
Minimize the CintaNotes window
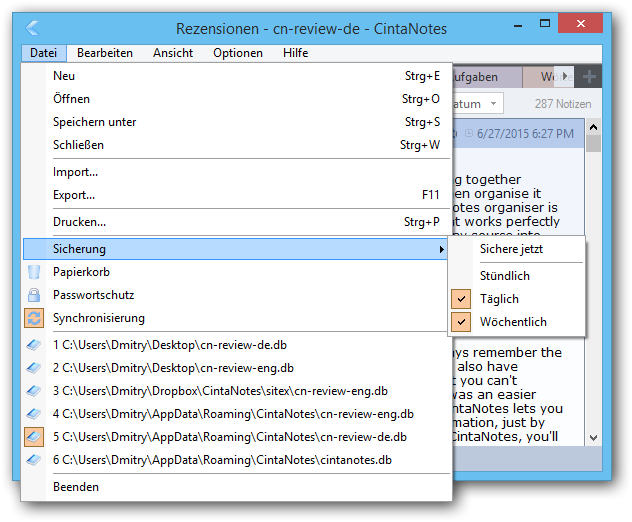518,25
